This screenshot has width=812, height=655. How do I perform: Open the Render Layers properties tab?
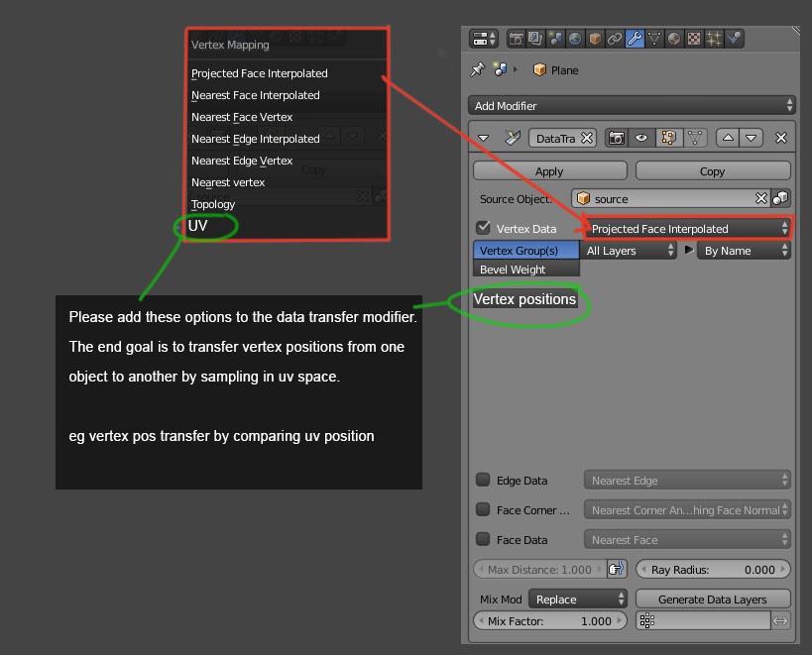[535, 39]
